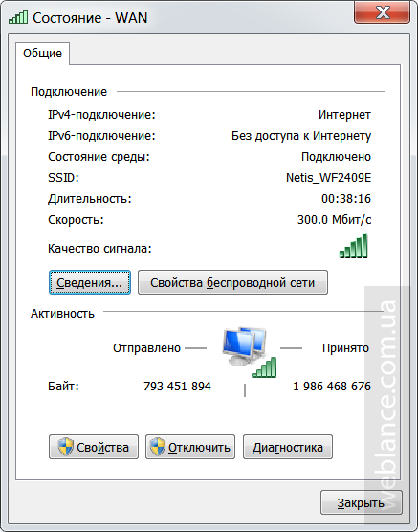The height and width of the screenshot is (532, 418).
Task: Click the sent bytes 793 451 894
Action: coord(177,387)
